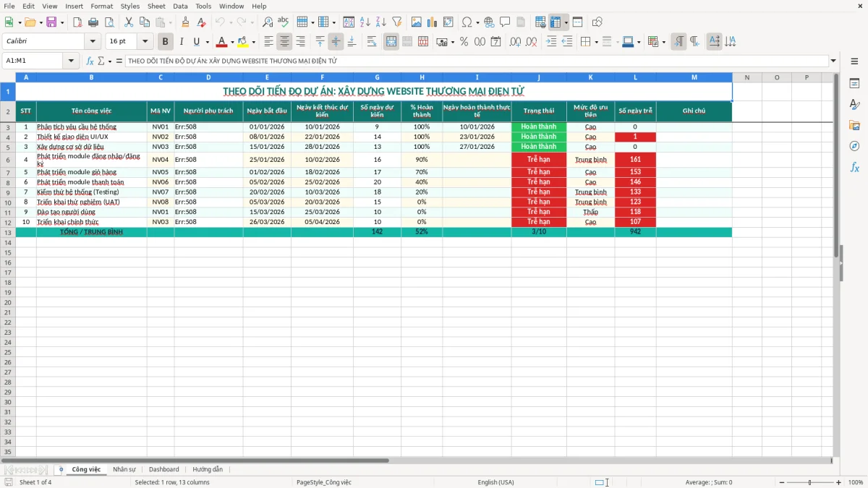Toggle Merge and Center cells
The width and height of the screenshot is (868, 488).
tap(391, 42)
